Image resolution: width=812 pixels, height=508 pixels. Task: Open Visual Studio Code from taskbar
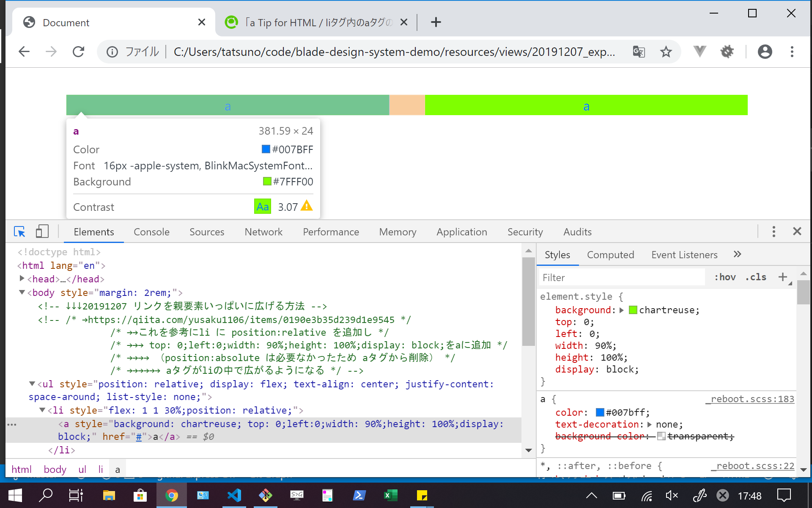[x=234, y=495]
